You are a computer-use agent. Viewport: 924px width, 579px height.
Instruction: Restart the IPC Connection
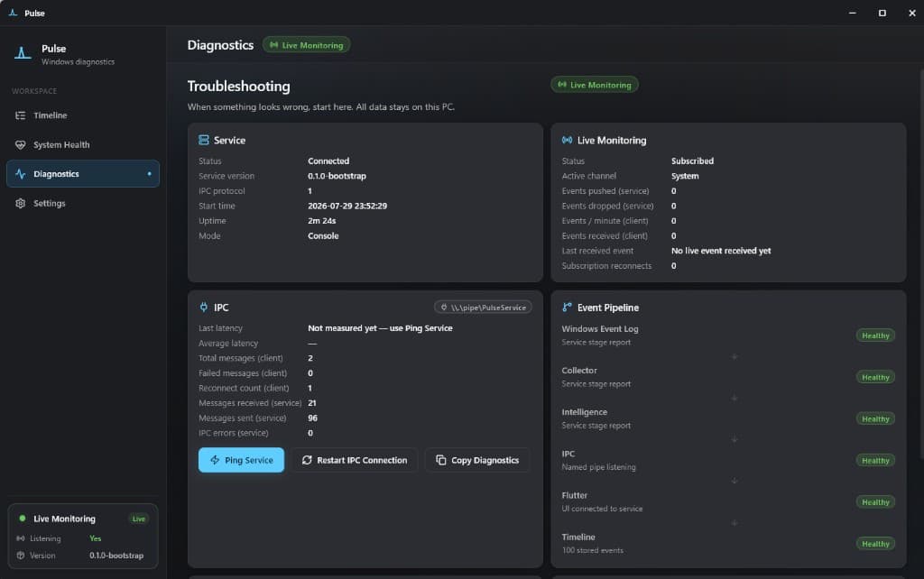click(x=355, y=460)
